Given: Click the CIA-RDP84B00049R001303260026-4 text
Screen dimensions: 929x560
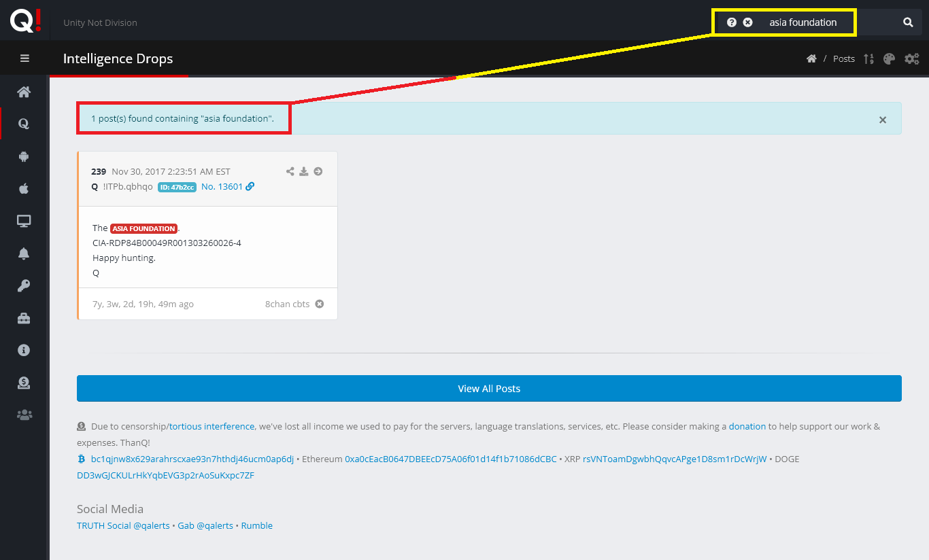Looking at the screenshot, I should 167,243.
